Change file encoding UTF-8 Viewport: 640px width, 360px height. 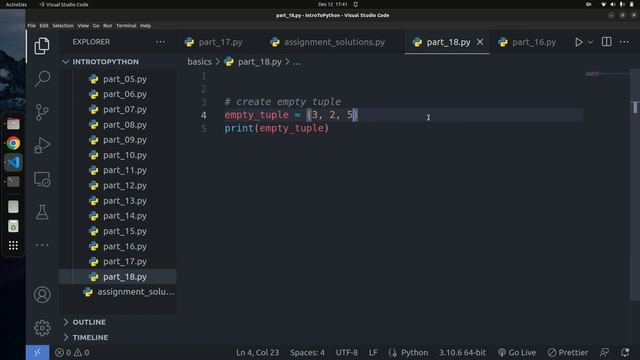(x=347, y=352)
